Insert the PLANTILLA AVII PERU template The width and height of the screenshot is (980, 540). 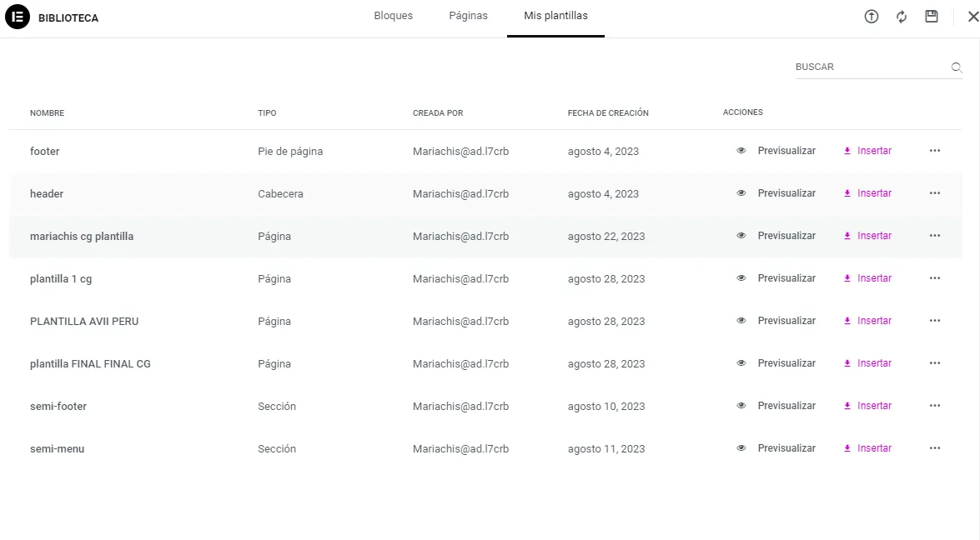867,320
